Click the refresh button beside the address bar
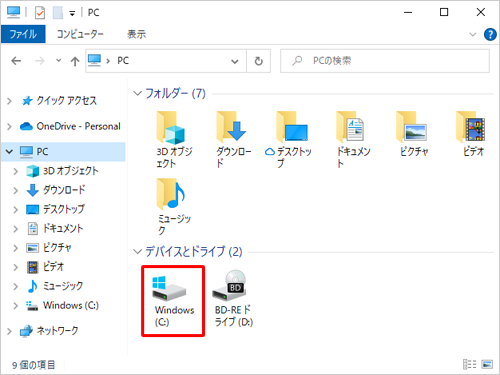Screen dimensions: 500x375 click(259, 61)
